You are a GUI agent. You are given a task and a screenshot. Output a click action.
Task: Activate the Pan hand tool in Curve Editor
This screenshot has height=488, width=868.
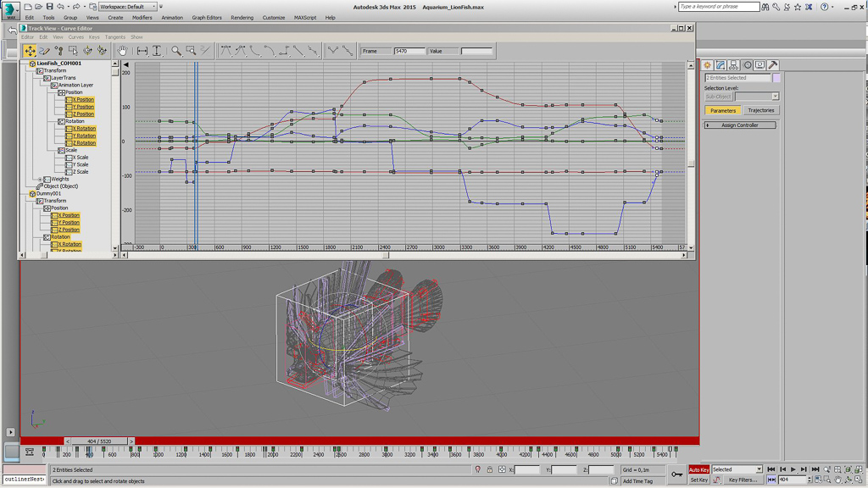pyautogui.click(x=122, y=51)
